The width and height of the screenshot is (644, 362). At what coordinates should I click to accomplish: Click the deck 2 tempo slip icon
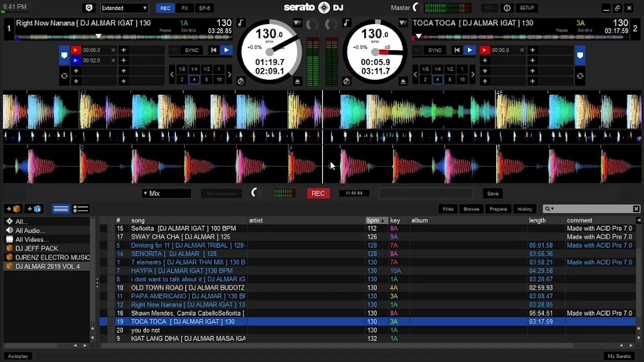click(x=347, y=81)
